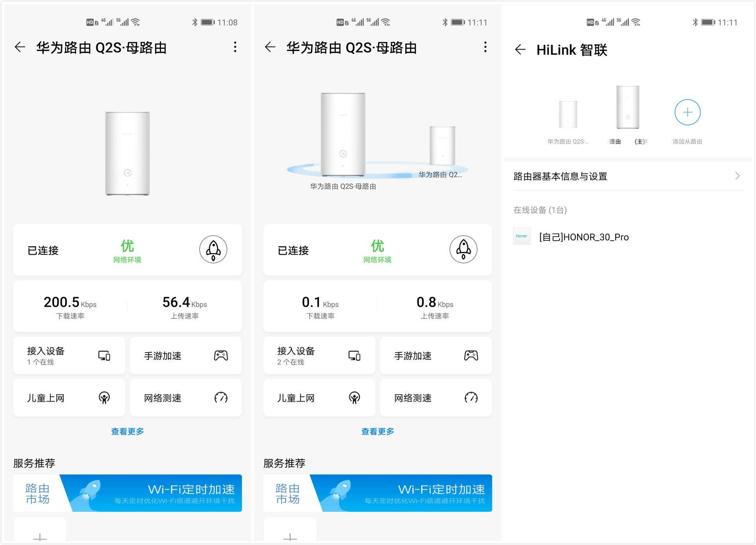Tap back arrow in left router screen
This screenshot has height=545, width=756.
[x=20, y=47]
